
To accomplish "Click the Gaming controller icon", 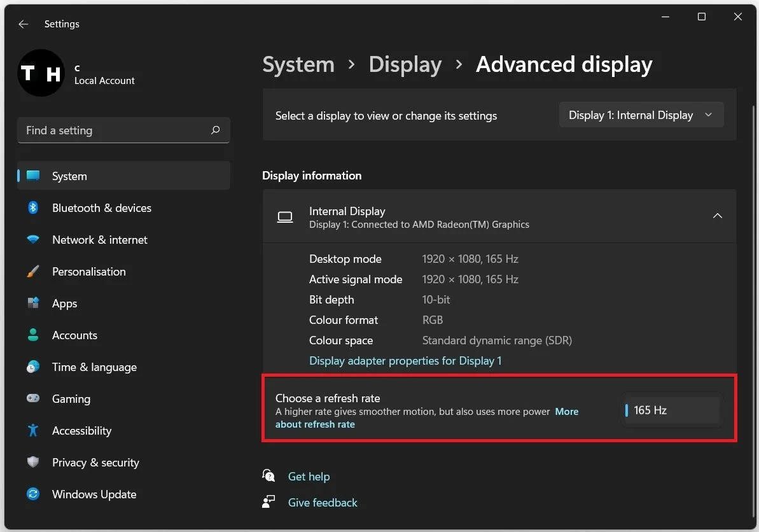I will [33, 399].
